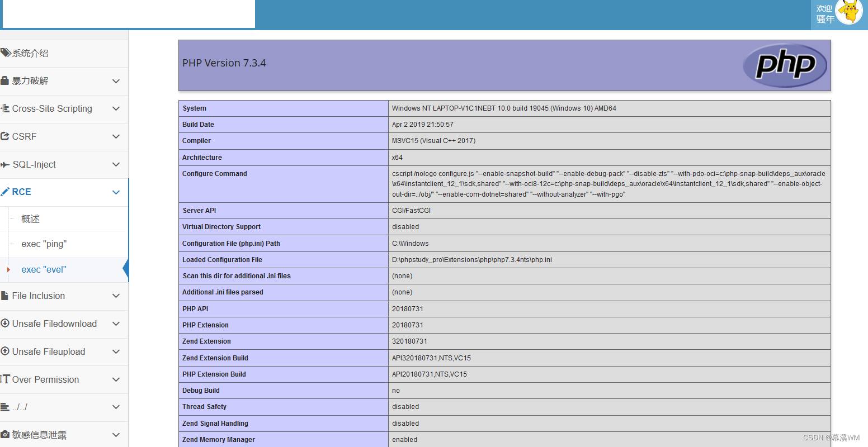Open the Cross-Site Scripting menu item

[64, 108]
